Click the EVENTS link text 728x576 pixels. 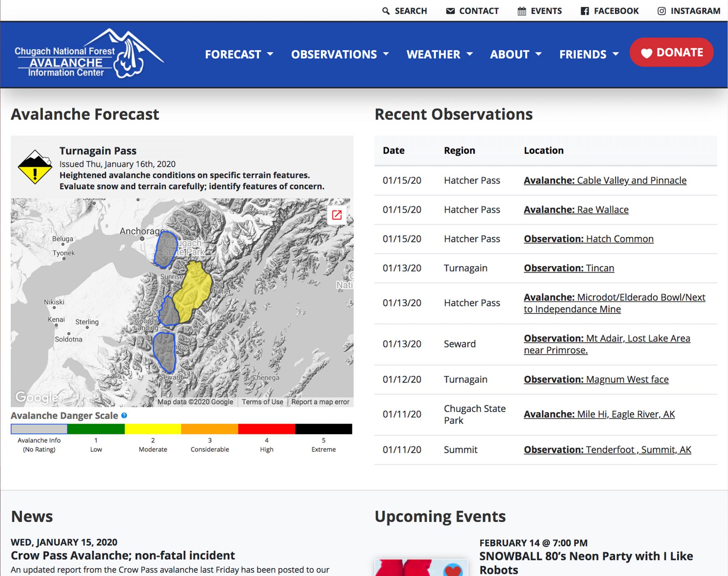[x=546, y=11]
